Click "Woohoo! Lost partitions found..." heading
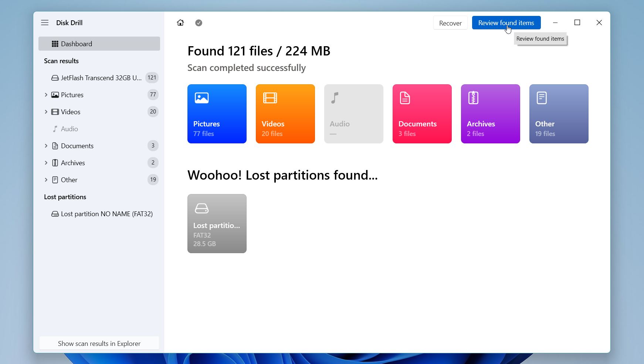Viewport: 644px width, 364px height. tap(282, 175)
